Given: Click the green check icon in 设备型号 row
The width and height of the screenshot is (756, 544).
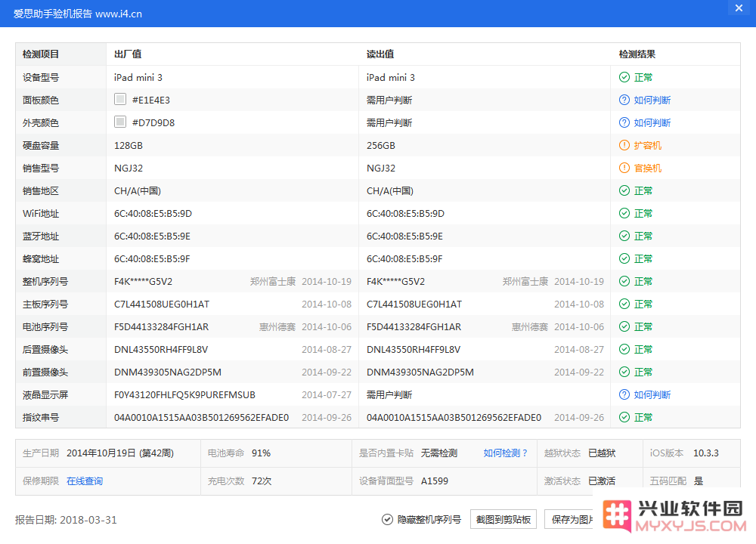Looking at the screenshot, I should 624,77.
